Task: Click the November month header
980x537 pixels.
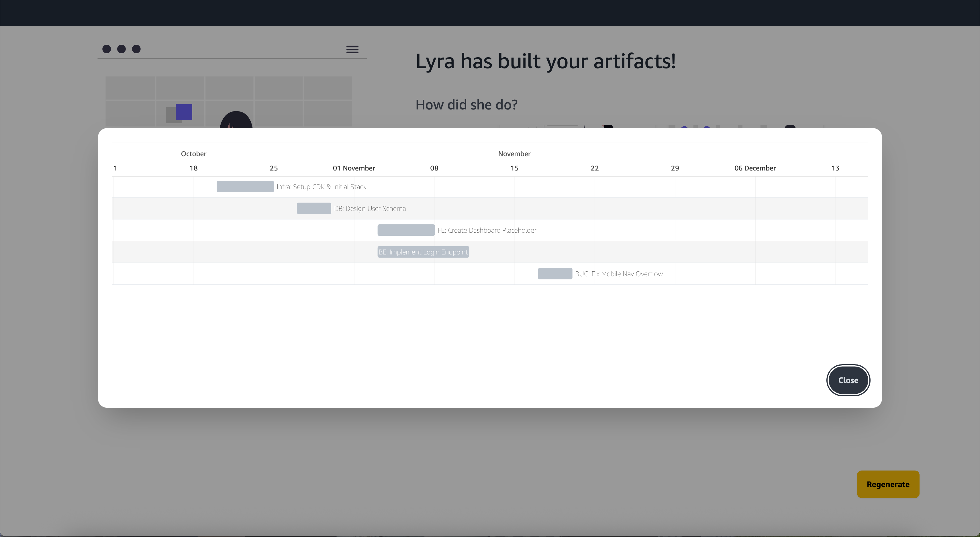Action: tap(514, 154)
